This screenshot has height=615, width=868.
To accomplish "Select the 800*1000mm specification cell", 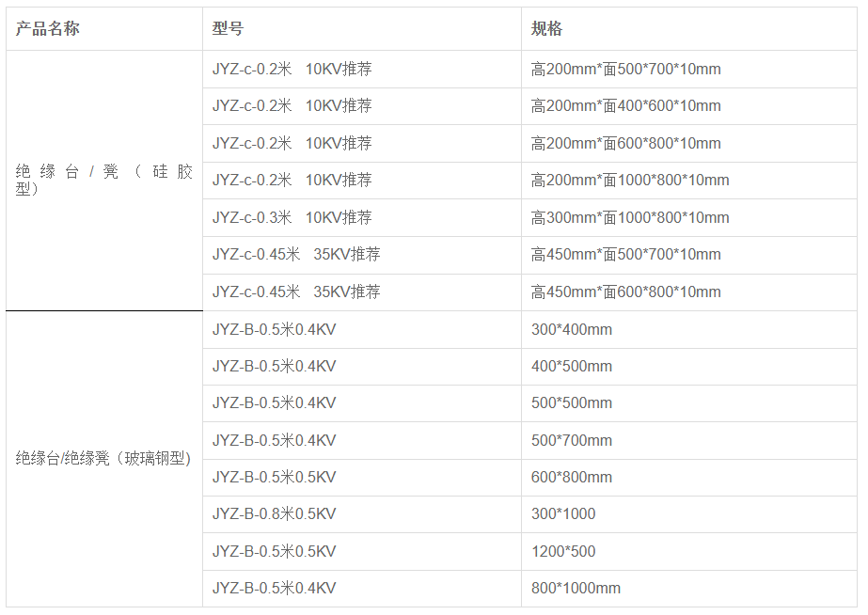I will click(689, 589).
